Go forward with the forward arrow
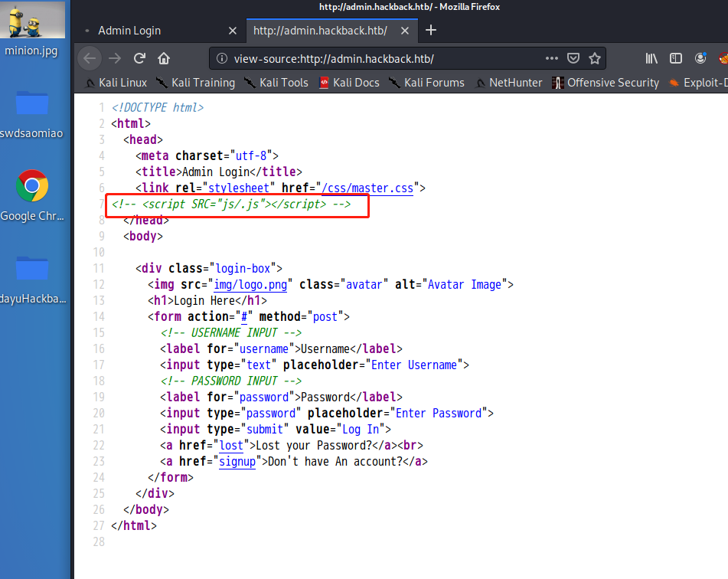Screen dimensions: 728x579 click(115, 58)
